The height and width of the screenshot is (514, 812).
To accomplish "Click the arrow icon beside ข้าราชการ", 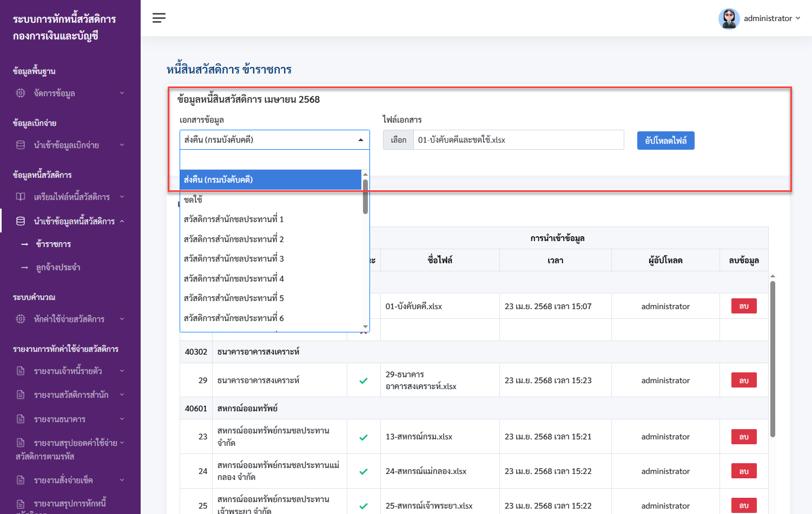I will pos(24,244).
